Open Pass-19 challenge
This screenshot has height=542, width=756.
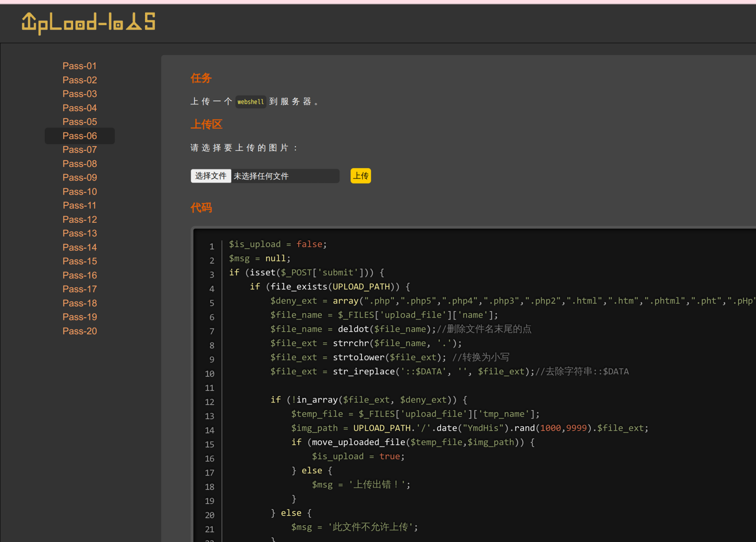tap(79, 317)
